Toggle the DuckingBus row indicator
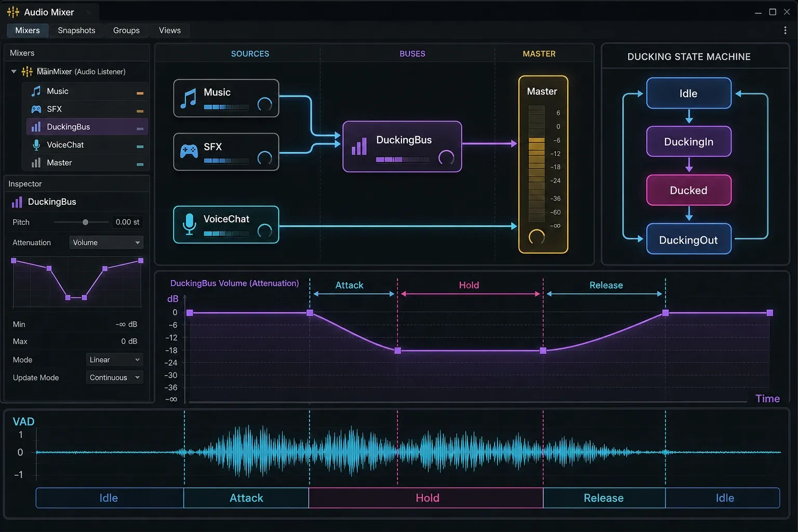Image resolution: width=798 pixels, height=532 pixels. [x=140, y=129]
